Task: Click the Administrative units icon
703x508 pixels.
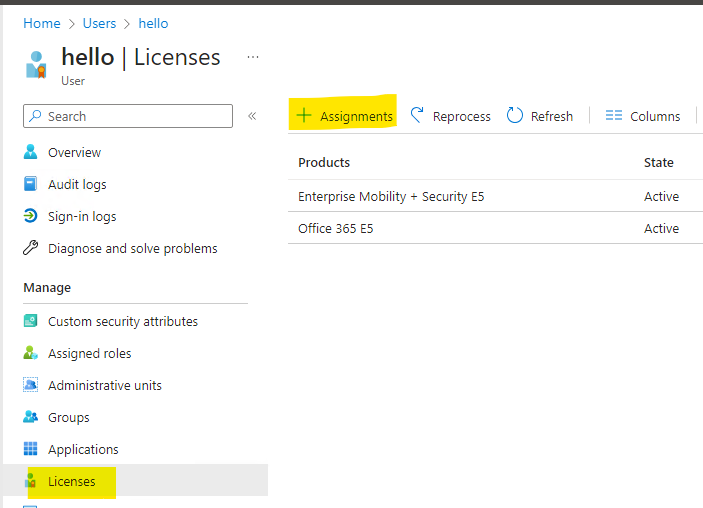Action: click(x=30, y=385)
